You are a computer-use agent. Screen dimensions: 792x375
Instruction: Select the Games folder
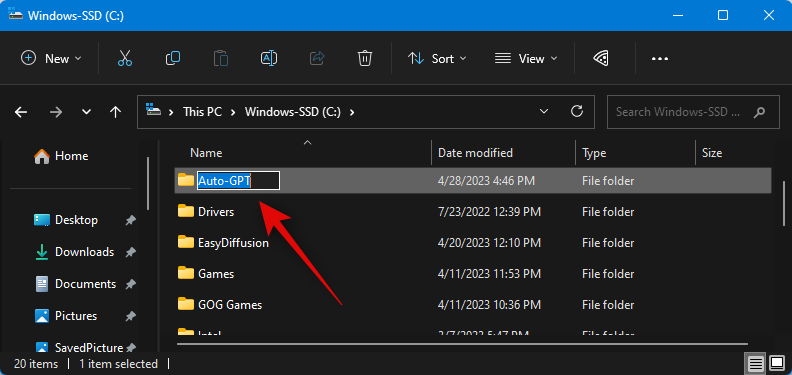click(216, 274)
